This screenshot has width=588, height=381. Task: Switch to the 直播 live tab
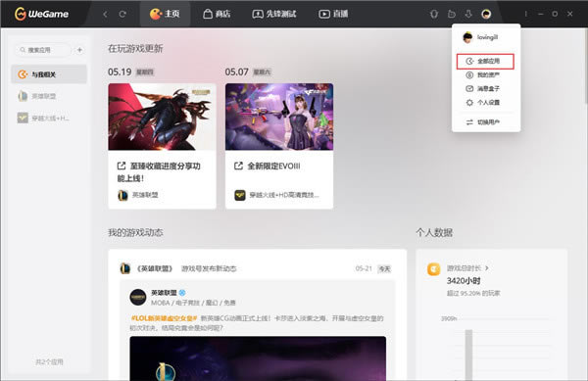pos(333,15)
